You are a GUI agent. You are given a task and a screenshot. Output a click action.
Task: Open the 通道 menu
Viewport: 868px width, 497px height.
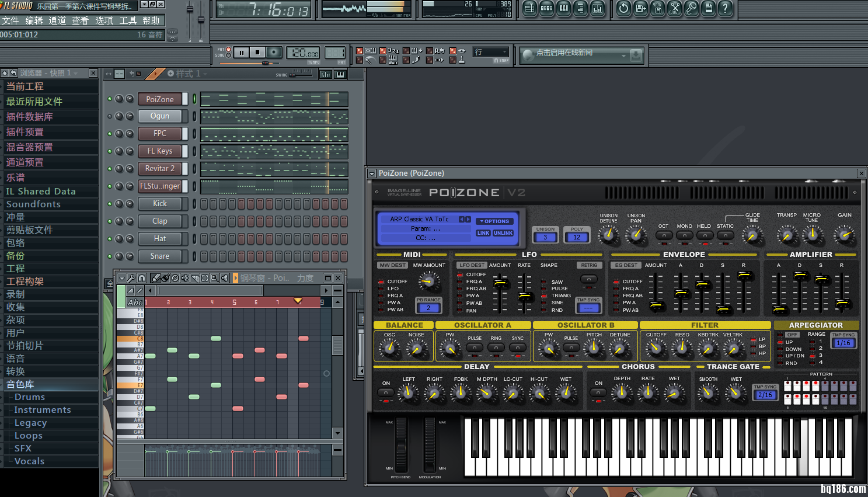coord(57,20)
